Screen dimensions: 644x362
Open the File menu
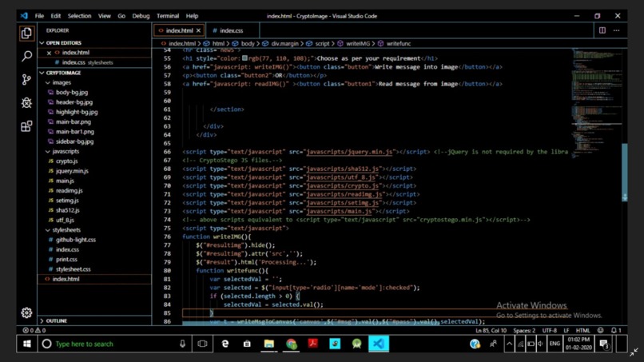(x=39, y=16)
